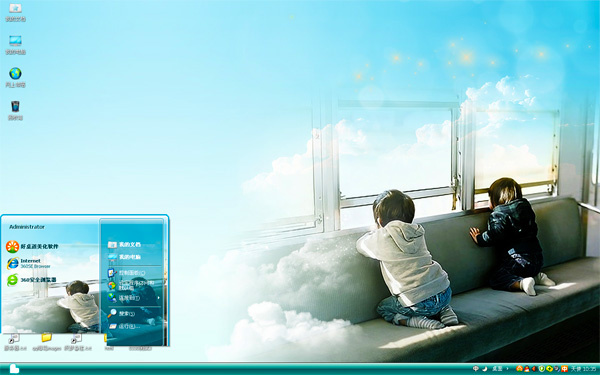Click the red volume speaker tray icon
The height and width of the screenshot is (375, 600).
click(x=534, y=369)
